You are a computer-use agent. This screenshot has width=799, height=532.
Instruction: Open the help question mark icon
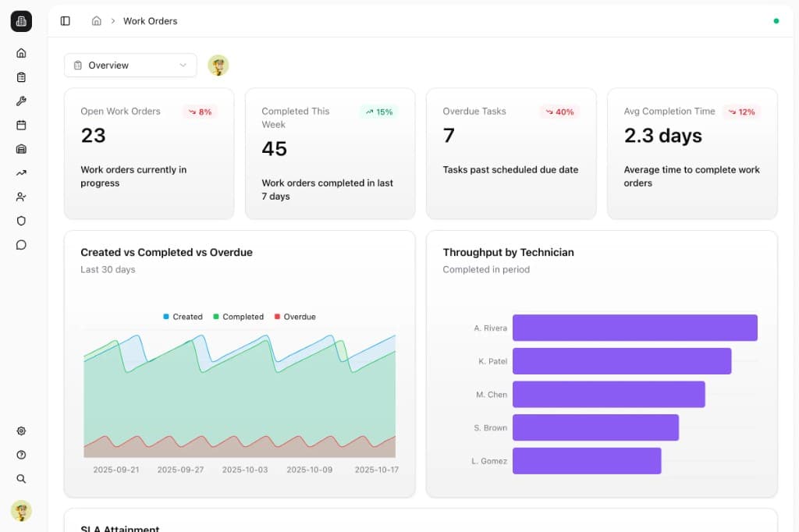[x=21, y=455]
